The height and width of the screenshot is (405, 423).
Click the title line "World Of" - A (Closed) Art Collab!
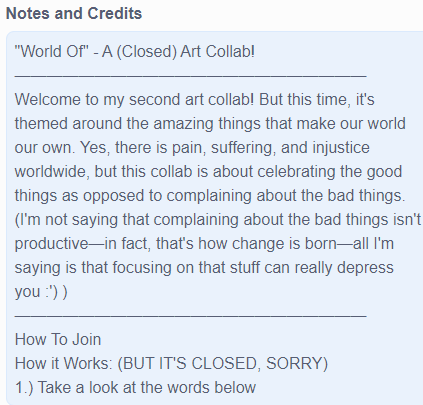135,52
